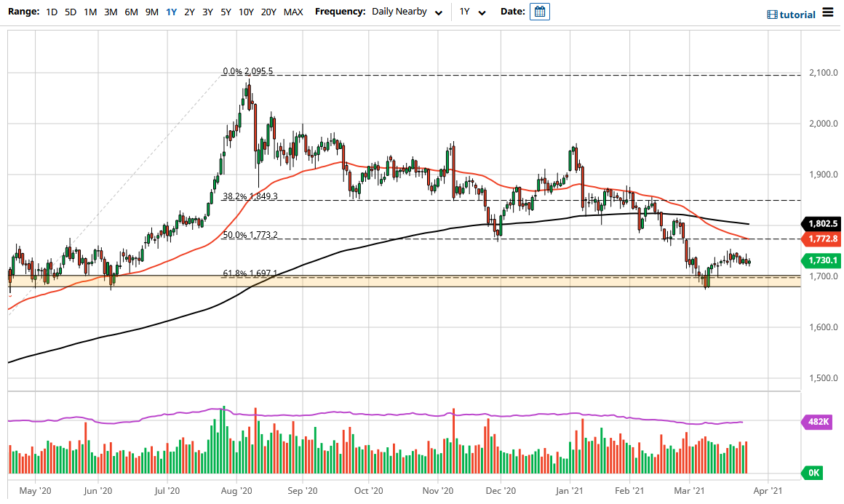The height and width of the screenshot is (504, 844).
Task: Set range to 5Y
Action: (226, 12)
